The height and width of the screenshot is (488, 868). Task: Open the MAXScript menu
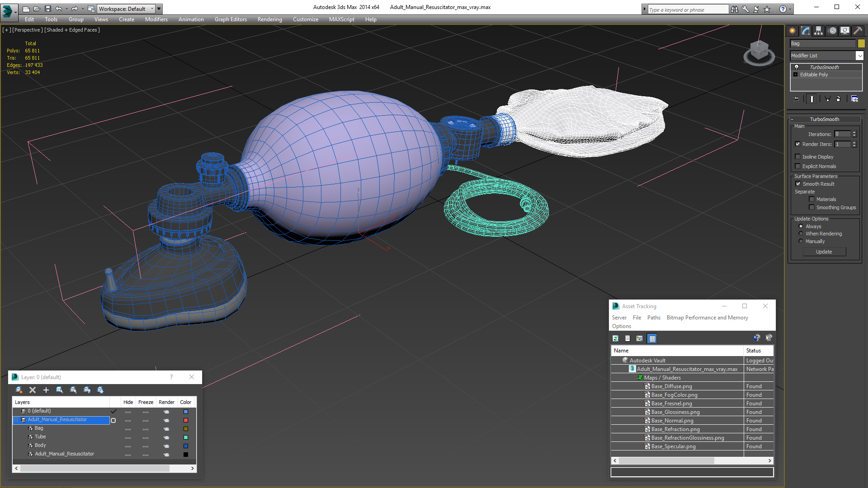coord(341,19)
